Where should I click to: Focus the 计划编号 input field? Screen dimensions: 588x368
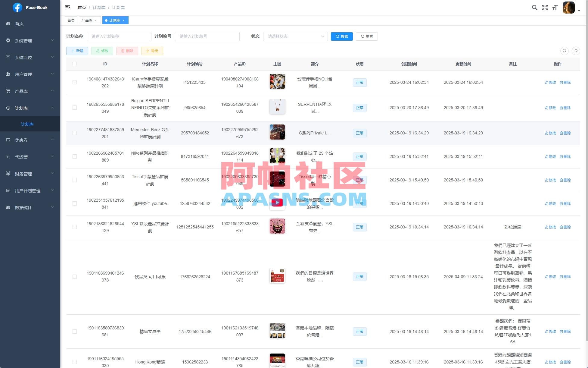207,36
